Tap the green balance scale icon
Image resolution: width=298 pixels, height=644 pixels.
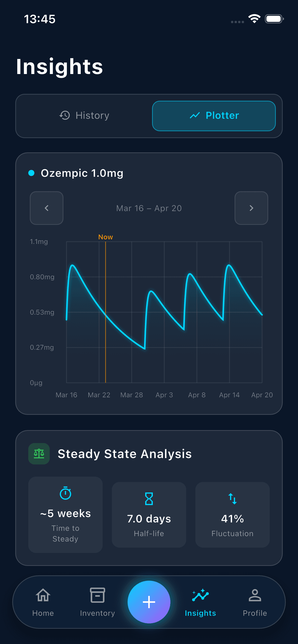(x=39, y=454)
